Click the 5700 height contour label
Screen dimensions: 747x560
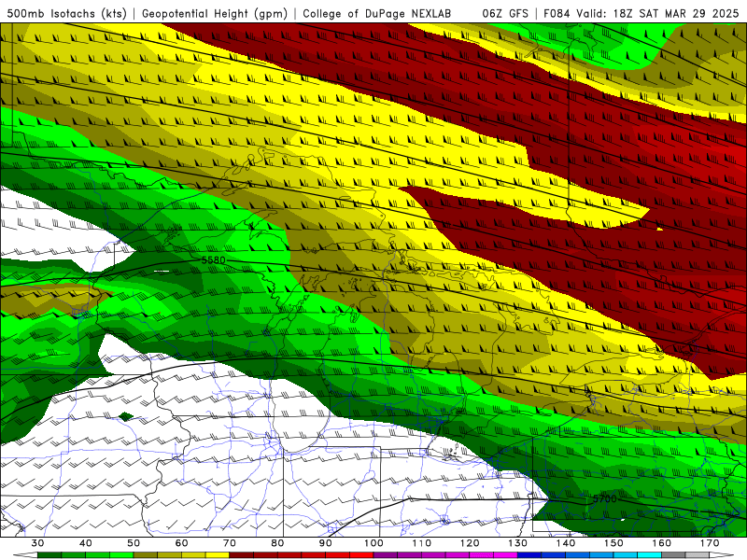point(604,498)
